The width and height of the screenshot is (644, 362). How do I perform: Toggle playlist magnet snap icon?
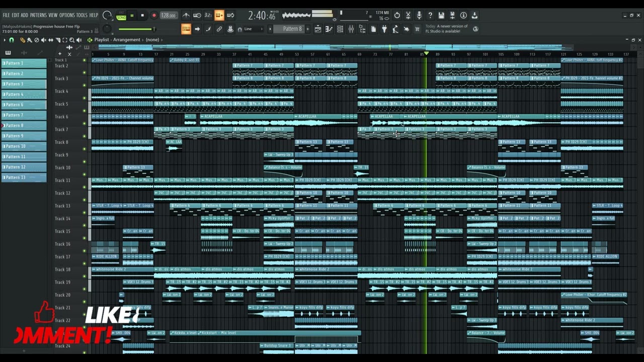tap(12, 40)
